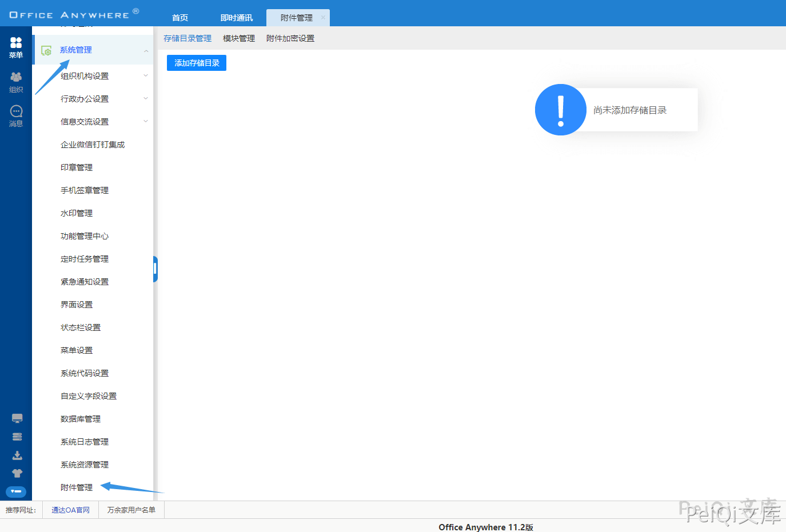Select 水印管理 in the menu
The height and width of the screenshot is (532, 786).
click(x=77, y=213)
